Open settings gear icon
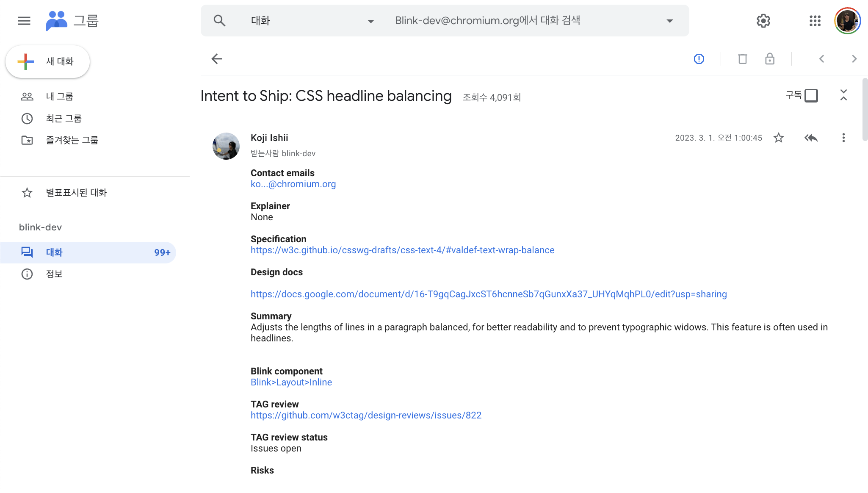Image resolution: width=868 pixels, height=493 pixels. pos(763,21)
